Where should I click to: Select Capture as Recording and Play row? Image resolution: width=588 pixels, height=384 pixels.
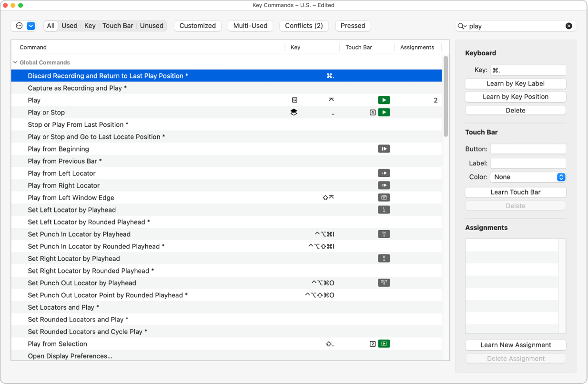pyautogui.click(x=226, y=88)
